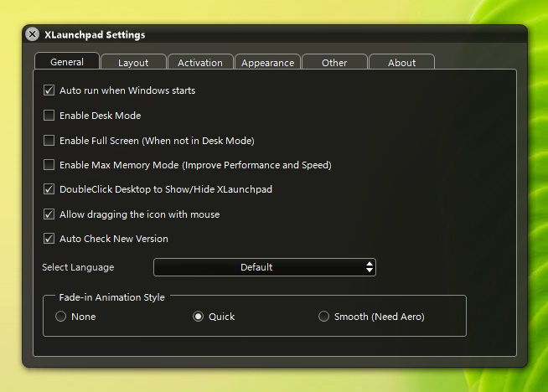
Task: Close the XLaunchpad Settings window
Action: [32, 34]
